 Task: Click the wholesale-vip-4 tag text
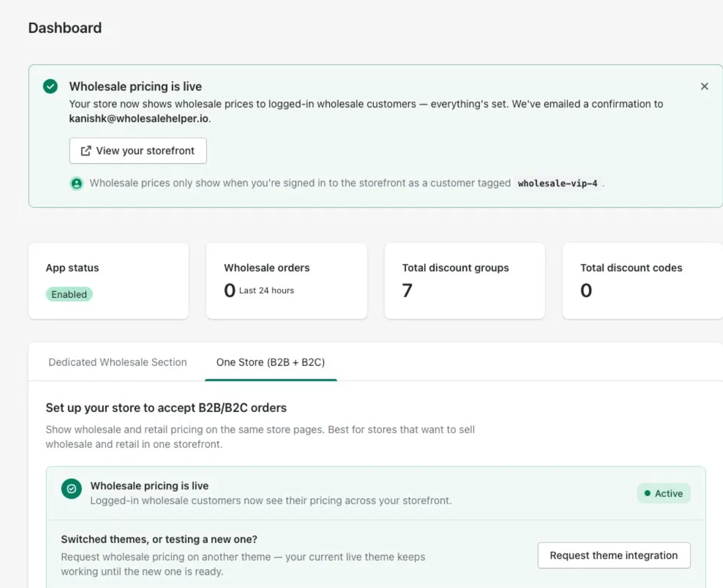coord(557,183)
